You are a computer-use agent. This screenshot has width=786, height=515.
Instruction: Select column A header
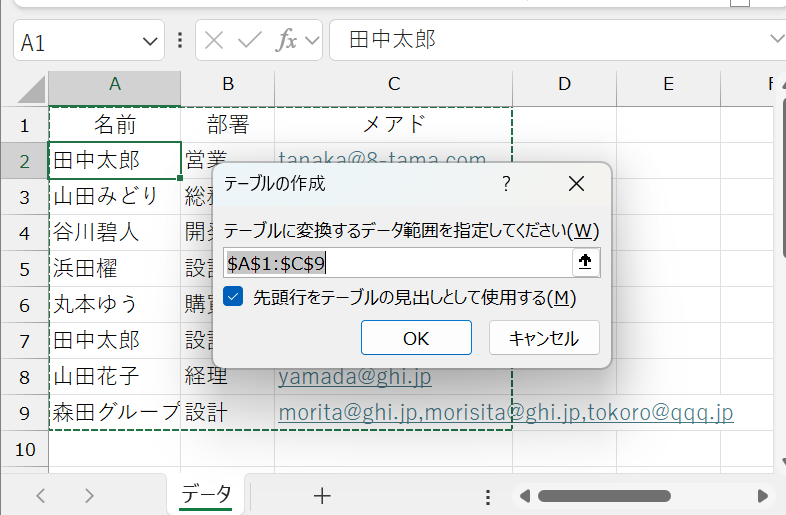tap(115, 84)
